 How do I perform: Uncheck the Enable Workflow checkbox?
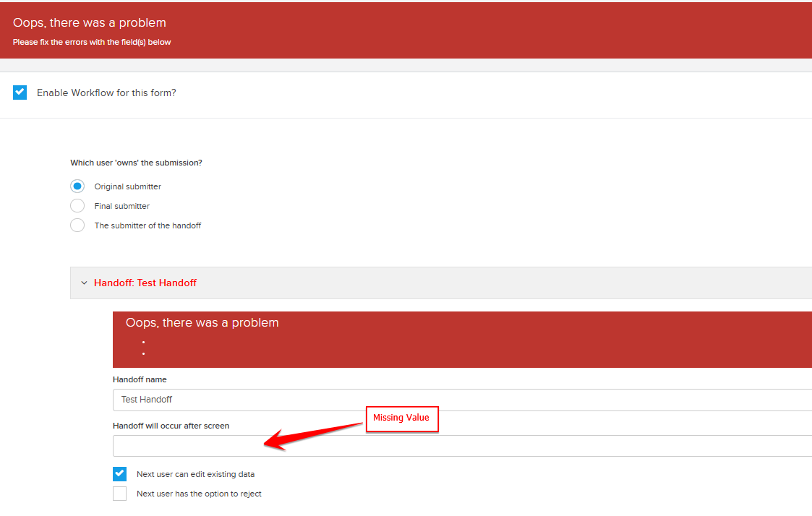[20, 93]
